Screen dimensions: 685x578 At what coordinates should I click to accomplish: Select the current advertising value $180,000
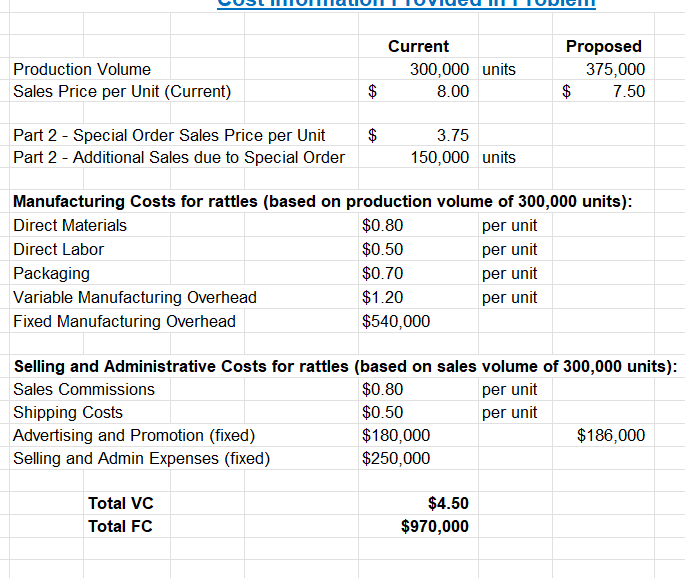pos(418,435)
